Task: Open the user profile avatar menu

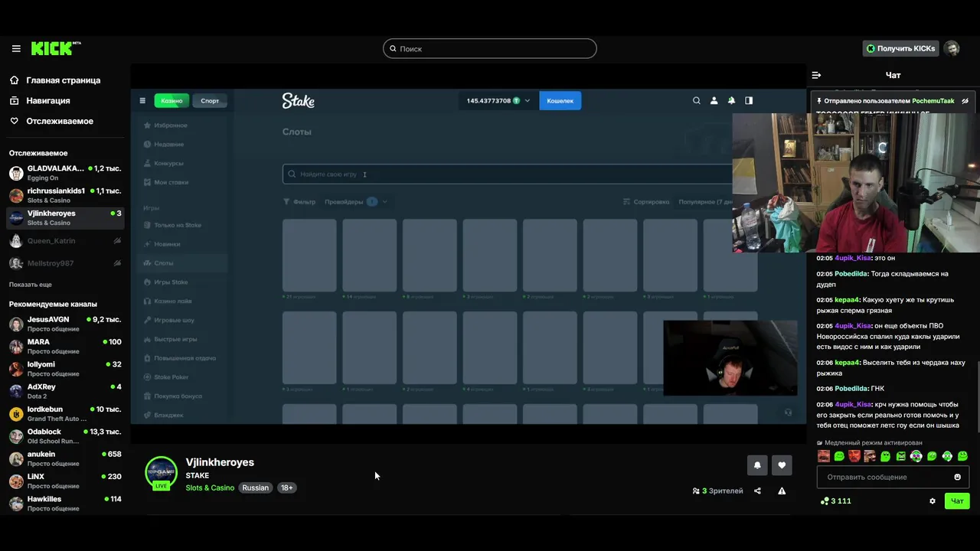Action: click(952, 48)
